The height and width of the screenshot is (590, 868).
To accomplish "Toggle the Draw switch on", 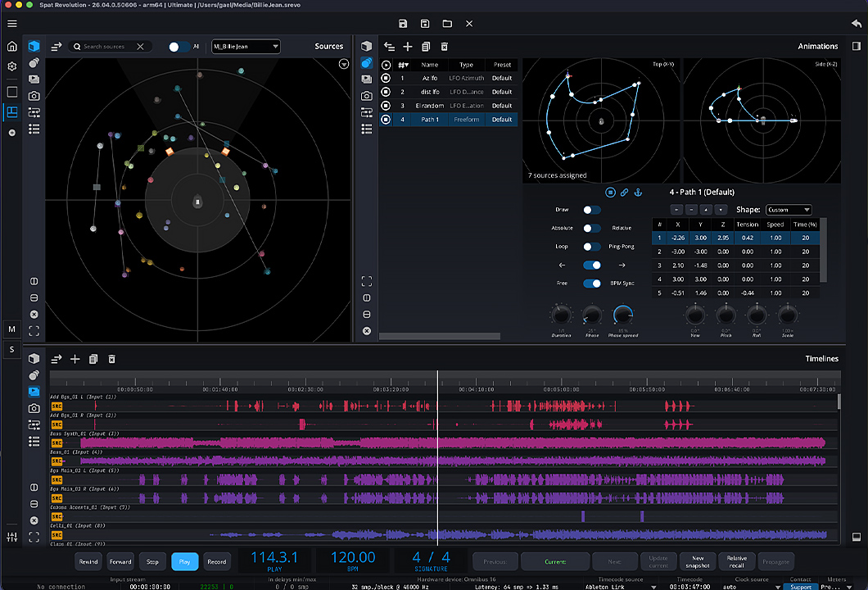I will click(591, 210).
